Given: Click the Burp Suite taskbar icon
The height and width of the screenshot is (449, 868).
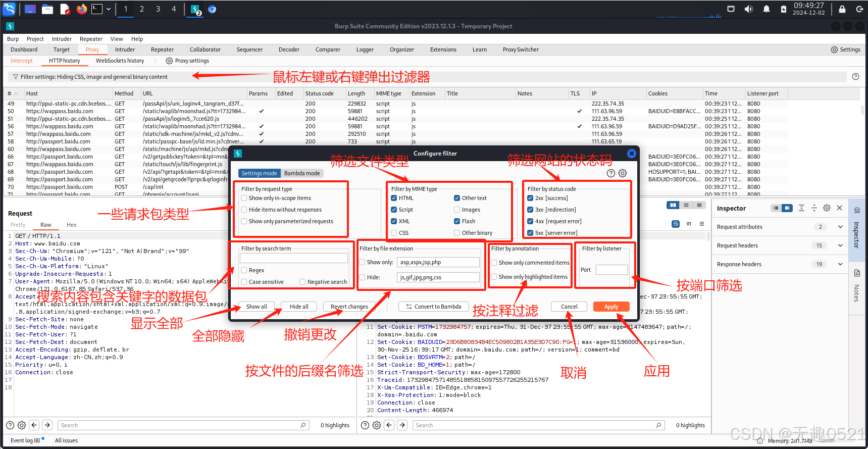Looking at the screenshot, I should (x=195, y=9).
